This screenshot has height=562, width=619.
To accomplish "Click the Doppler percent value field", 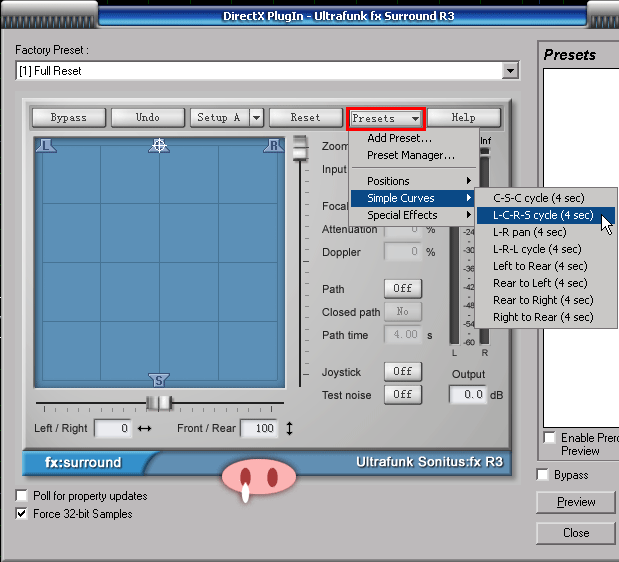I will (x=403, y=252).
